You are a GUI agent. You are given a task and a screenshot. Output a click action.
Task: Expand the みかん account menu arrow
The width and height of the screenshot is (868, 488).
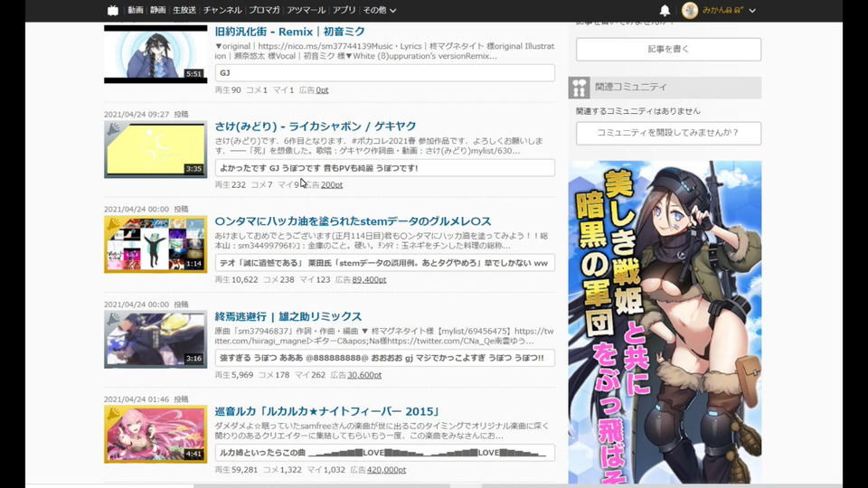click(x=752, y=11)
